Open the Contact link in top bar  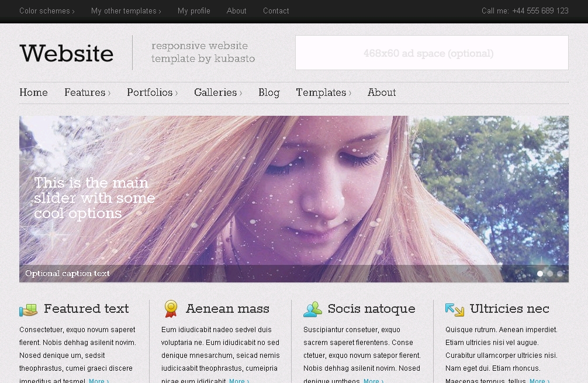(x=276, y=11)
